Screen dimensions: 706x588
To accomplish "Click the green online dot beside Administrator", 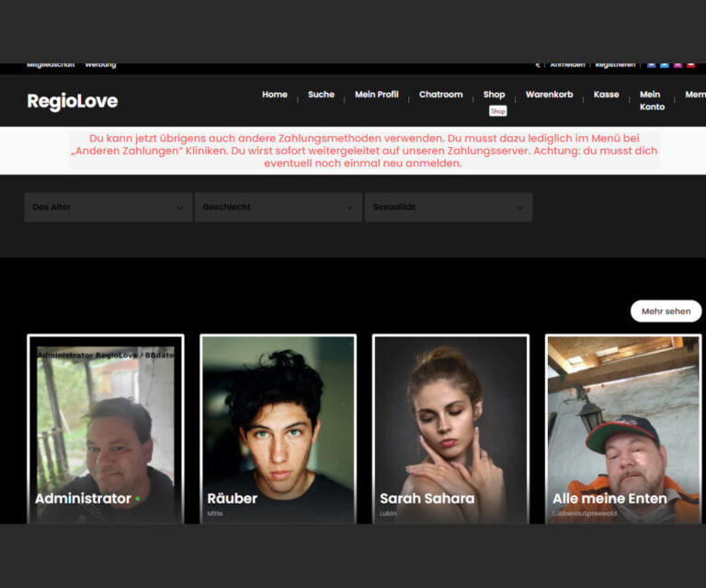I will 137,499.
